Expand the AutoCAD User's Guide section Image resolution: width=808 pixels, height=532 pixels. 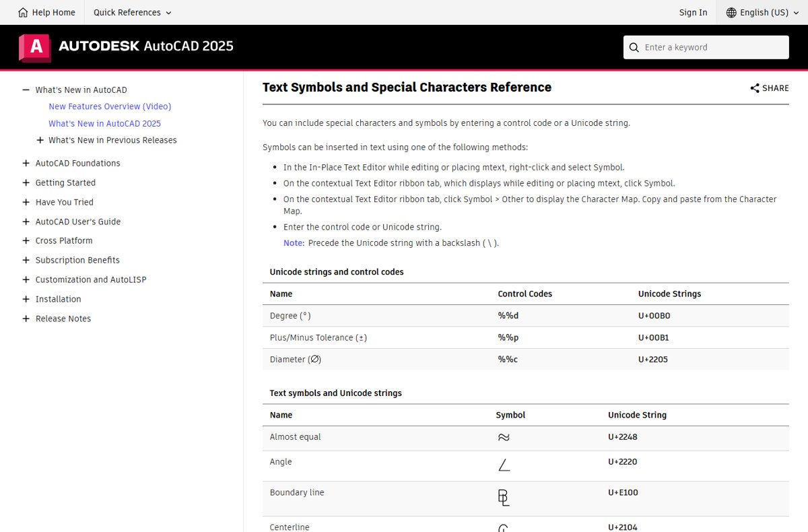point(26,222)
